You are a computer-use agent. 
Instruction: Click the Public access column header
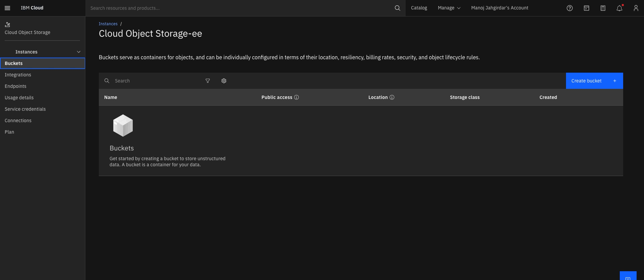coord(277,97)
